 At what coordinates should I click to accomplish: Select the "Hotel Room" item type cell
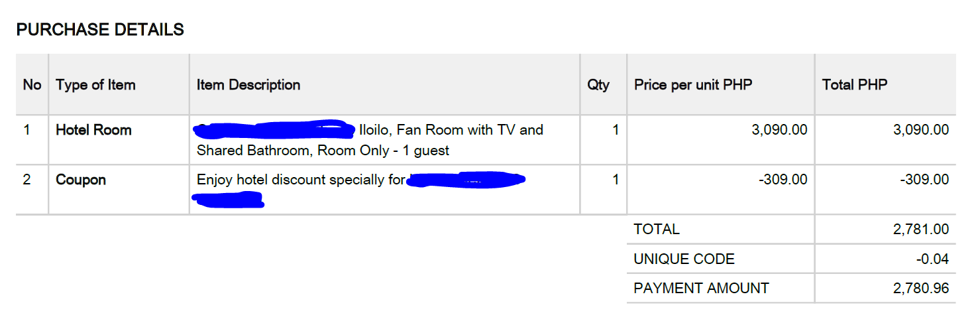tap(93, 130)
